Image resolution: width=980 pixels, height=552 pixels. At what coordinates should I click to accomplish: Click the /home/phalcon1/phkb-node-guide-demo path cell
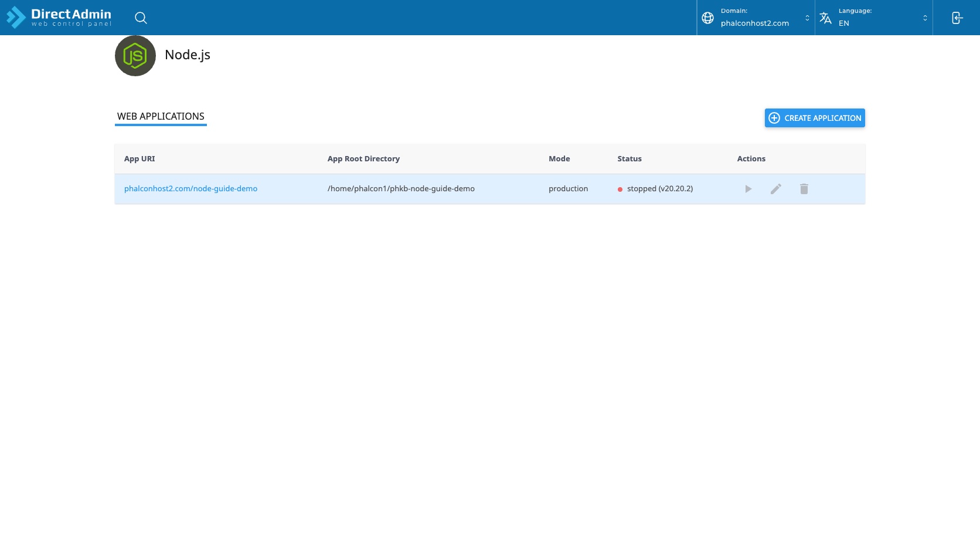[x=401, y=188]
